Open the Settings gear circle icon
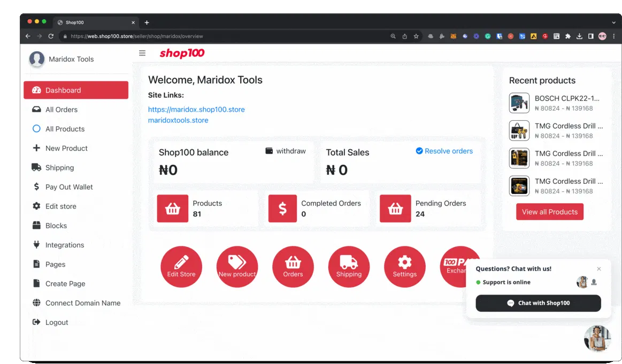The height and width of the screenshot is (364, 622). pyautogui.click(x=405, y=267)
